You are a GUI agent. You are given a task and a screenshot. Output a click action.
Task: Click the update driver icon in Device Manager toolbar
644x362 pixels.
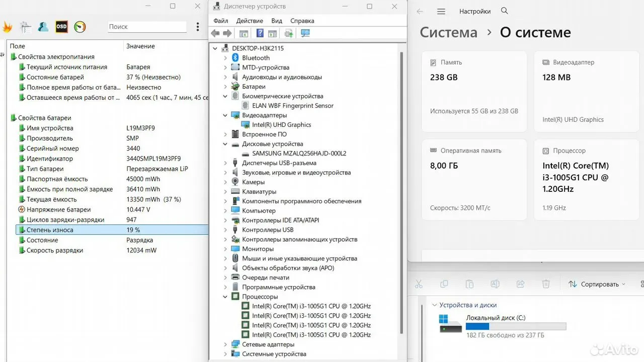289,33
